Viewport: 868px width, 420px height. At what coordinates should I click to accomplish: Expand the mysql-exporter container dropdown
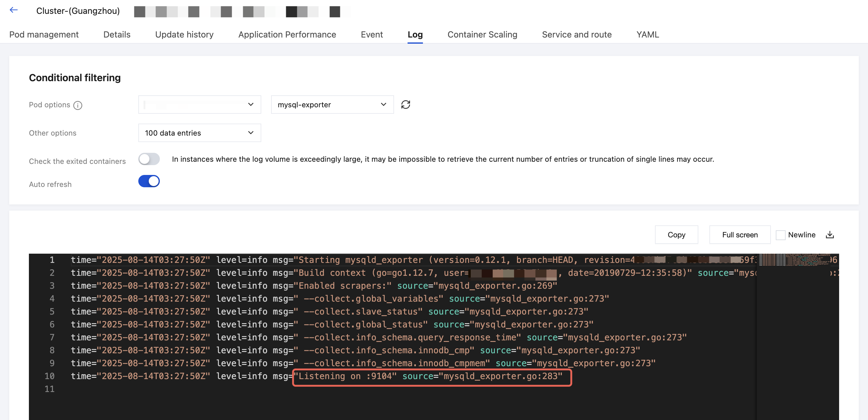click(x=332, y=105)
